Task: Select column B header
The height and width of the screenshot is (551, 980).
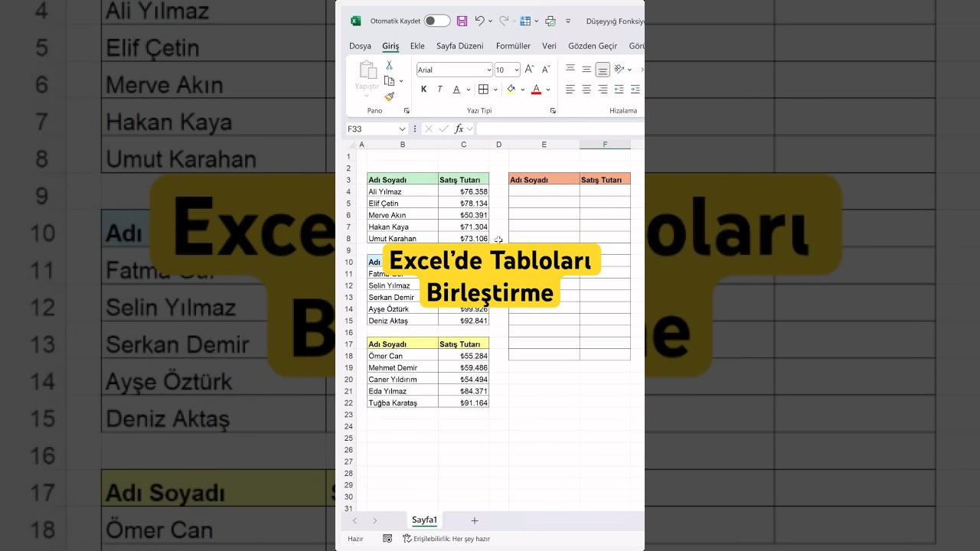Action: (x=403, y=145)
